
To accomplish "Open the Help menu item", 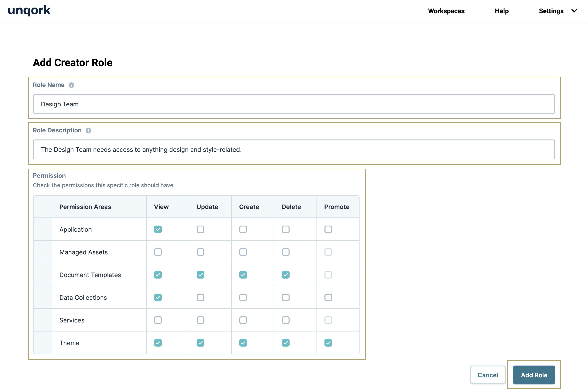I will tap(502, 11).
